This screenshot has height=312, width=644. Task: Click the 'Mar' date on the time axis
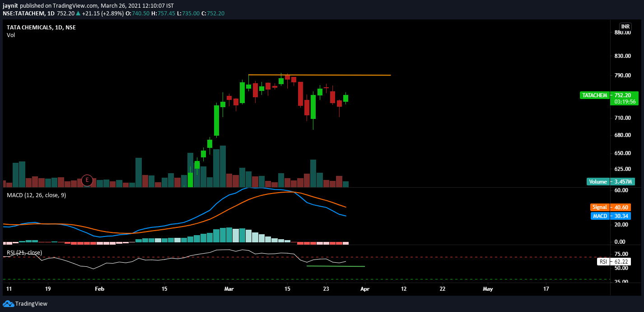229,288
